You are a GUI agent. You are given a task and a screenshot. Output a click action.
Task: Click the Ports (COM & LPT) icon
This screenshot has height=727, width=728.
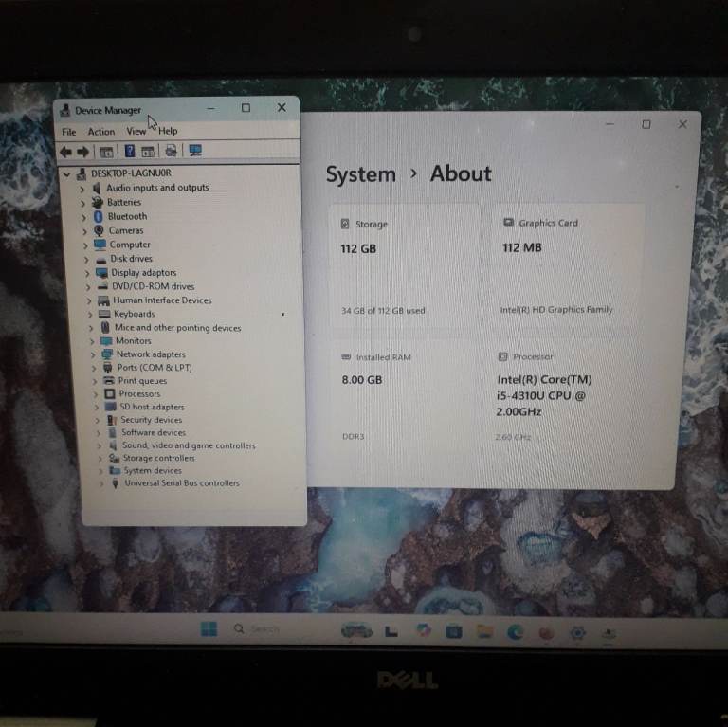click(108, 368)
